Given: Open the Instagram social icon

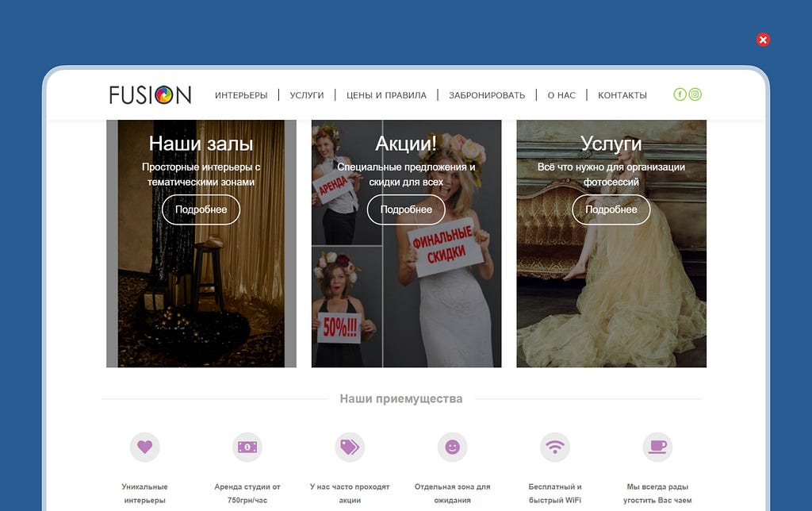Looking at the screenshot, I should coord(695,94).
